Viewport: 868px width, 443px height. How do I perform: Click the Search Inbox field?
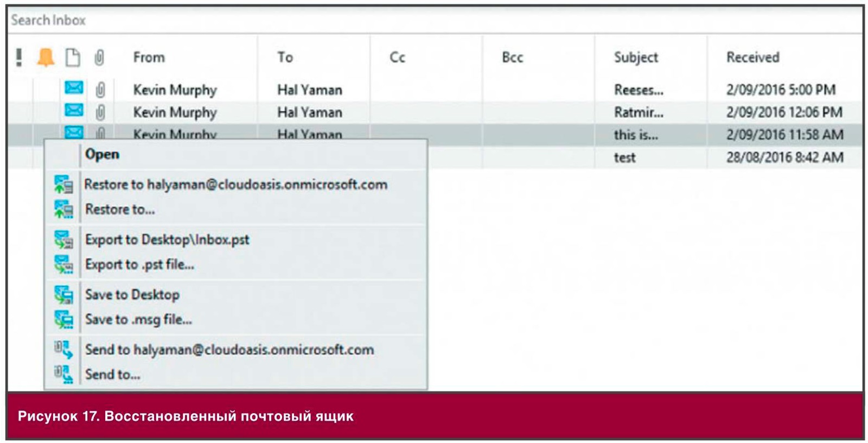434,20
